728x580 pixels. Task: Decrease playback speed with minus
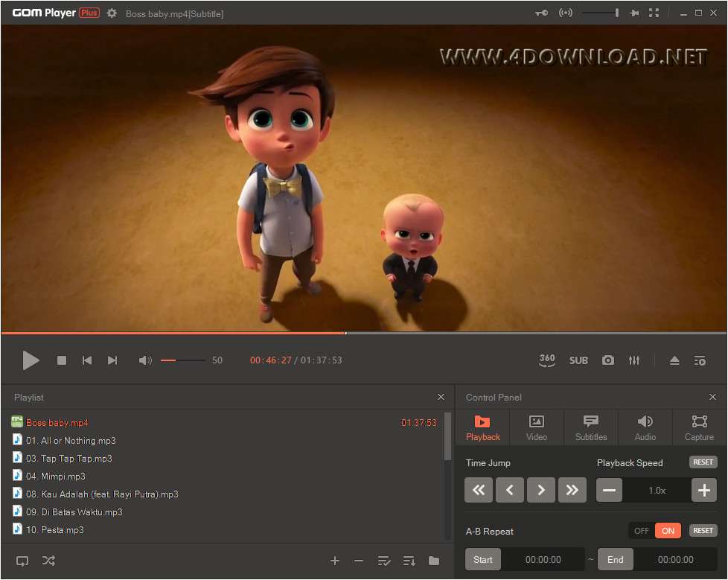(609, 490)
